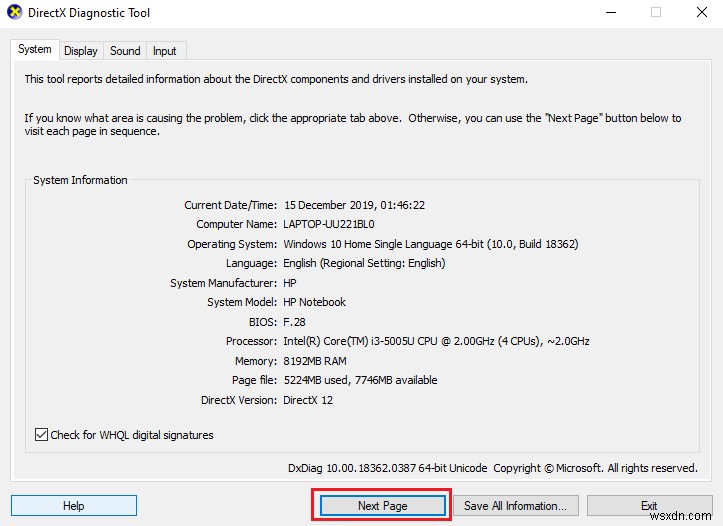The height and width of the screenshot is (526, 723).
Task: Select computer name 'LAPTOP-UU221BL0'
Action: coord(329,225)
